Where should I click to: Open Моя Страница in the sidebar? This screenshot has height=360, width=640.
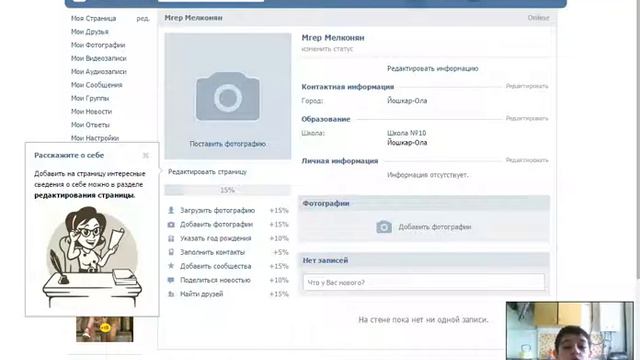tap(93, 18)
